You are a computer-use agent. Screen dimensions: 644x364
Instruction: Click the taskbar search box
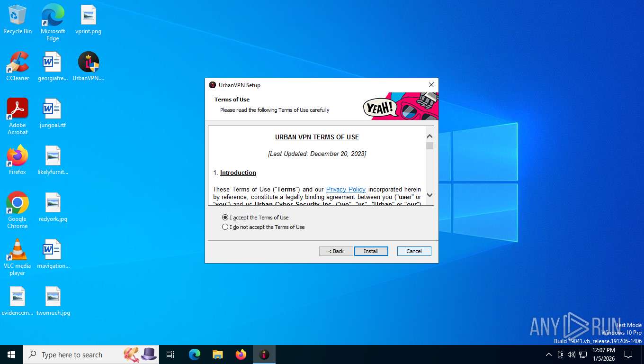pos(91,355)
